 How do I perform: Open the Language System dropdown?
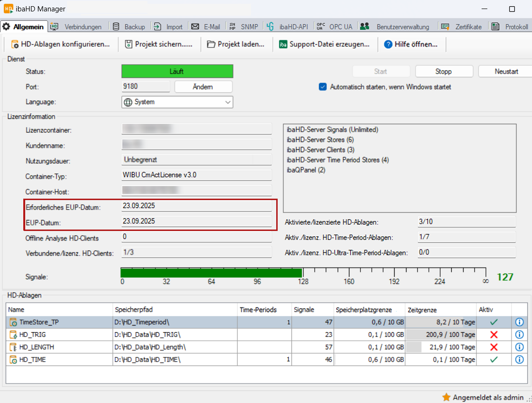pyautogui.click(x=177, y=102)
